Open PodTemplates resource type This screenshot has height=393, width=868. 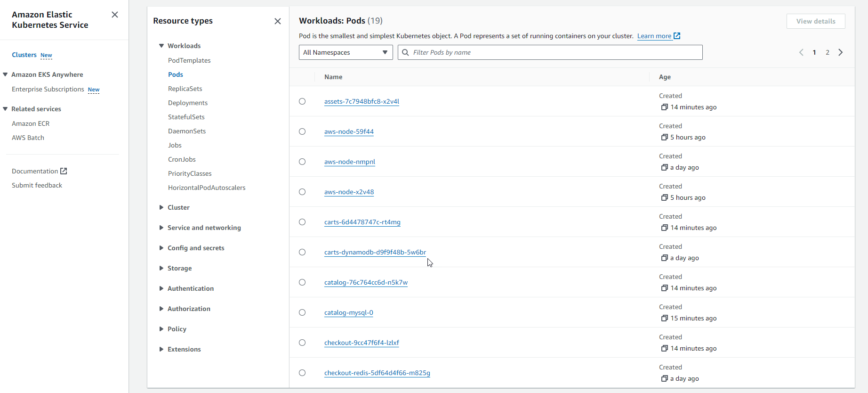click(189, 60)
